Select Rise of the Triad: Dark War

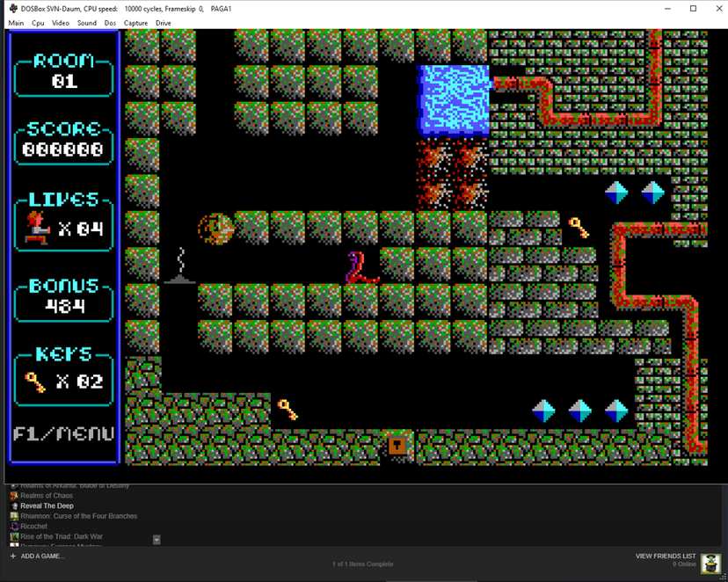[62, 536]
